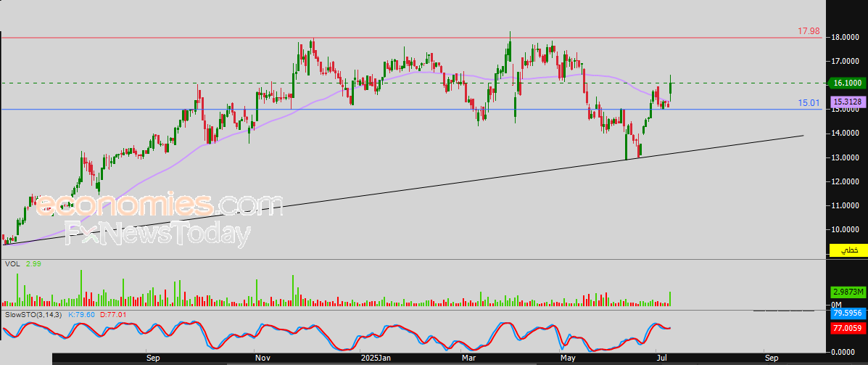Click the 10.0000 price axis label
This screenshot has width=868, height=365.
(845, 230)
